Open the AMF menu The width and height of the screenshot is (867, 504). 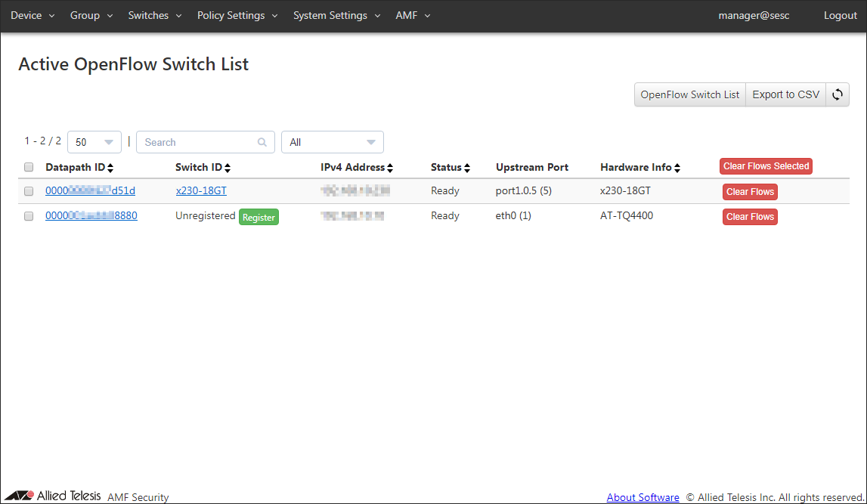tap(413, 16)
